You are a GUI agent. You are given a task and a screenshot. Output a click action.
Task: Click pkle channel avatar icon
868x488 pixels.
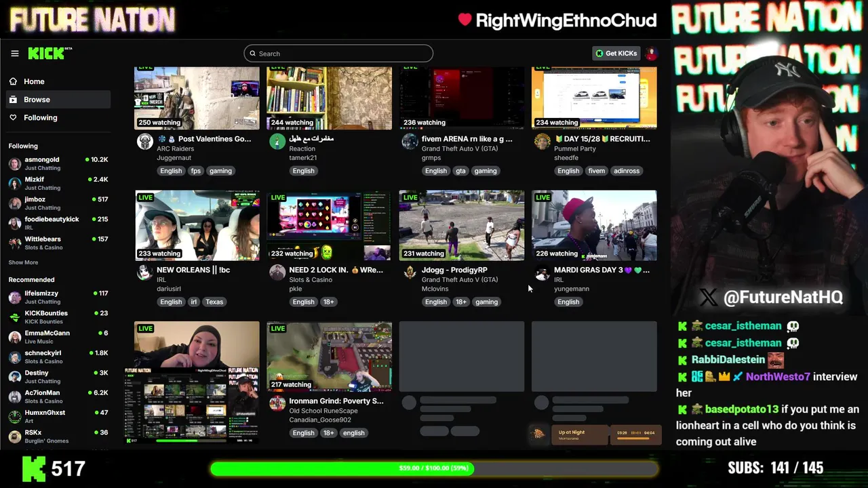tap(277, 272)
